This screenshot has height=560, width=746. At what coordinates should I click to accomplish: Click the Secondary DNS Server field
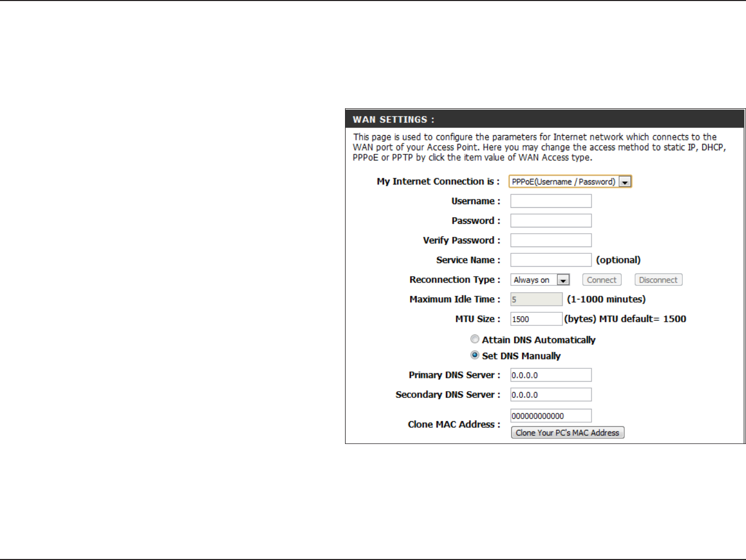[551, 395]
